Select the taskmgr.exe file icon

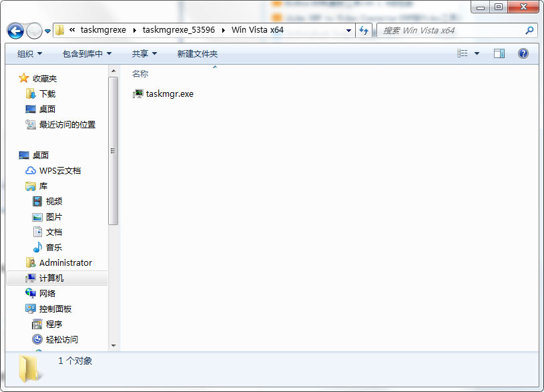[x=138, y=93]
